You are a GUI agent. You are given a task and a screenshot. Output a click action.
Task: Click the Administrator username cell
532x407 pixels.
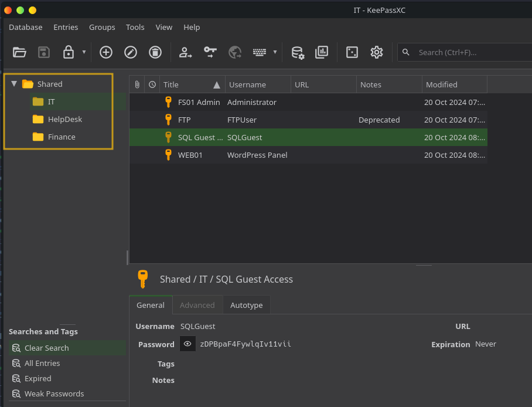252,102
